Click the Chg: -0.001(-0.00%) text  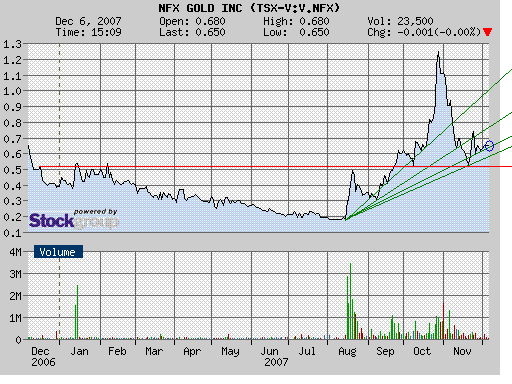(x=424, y=32)
